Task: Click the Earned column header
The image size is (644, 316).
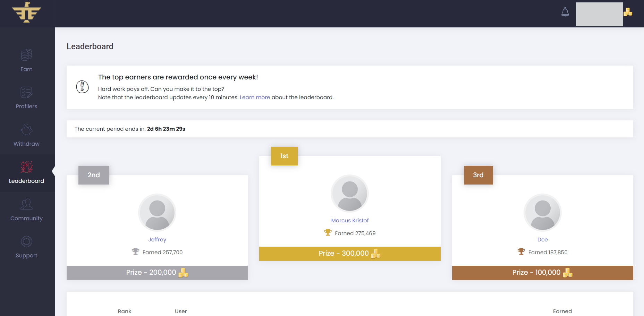Action: [x=562, y=311]
